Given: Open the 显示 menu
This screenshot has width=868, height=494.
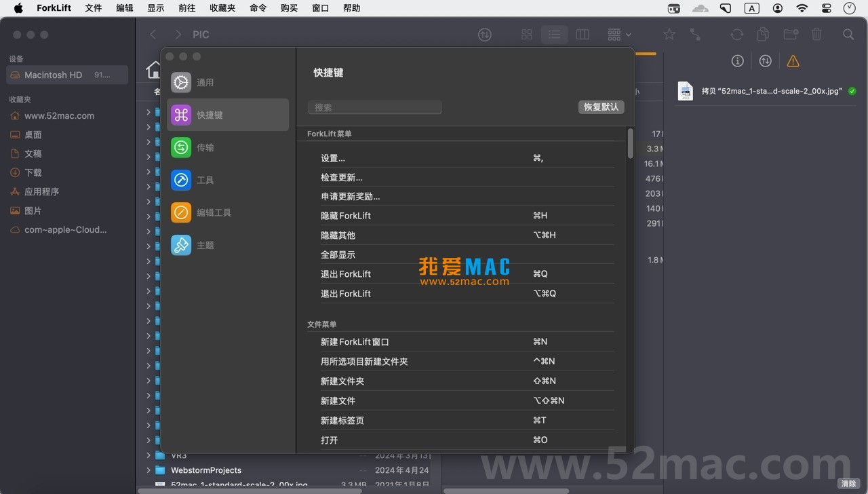Looking at the screenshot, I should [x=156, y=8].
